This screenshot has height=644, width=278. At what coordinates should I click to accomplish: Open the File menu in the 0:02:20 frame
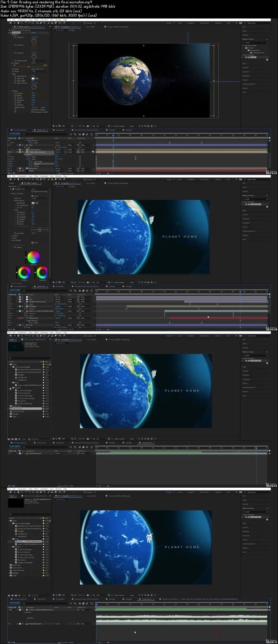9,20
